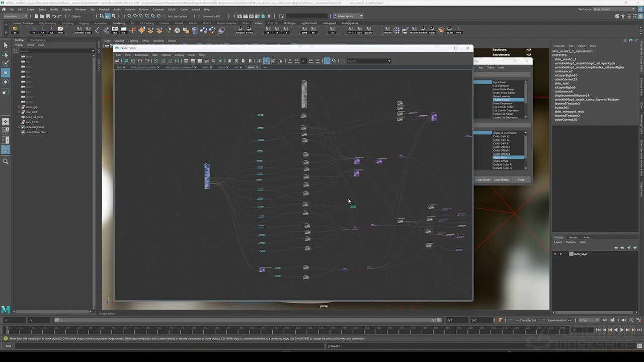
Task: Expand the char_GRP node in Outliner
Action: pos(19,112)
